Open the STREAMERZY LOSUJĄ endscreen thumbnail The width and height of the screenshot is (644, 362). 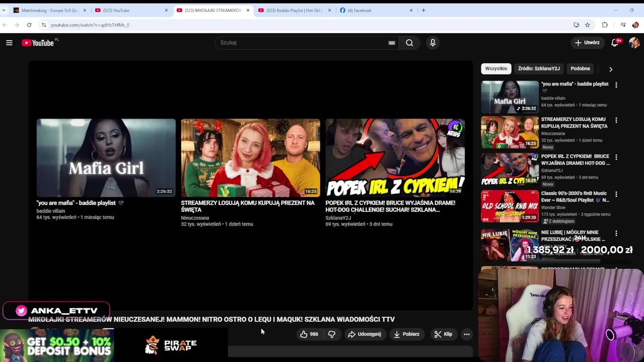pyautogui.click(x=251, y=157)
